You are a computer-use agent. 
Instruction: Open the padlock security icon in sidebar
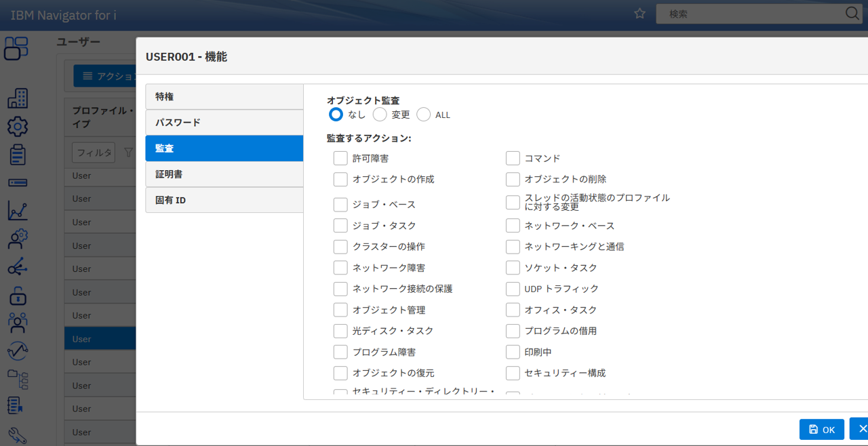coord(17,295)
